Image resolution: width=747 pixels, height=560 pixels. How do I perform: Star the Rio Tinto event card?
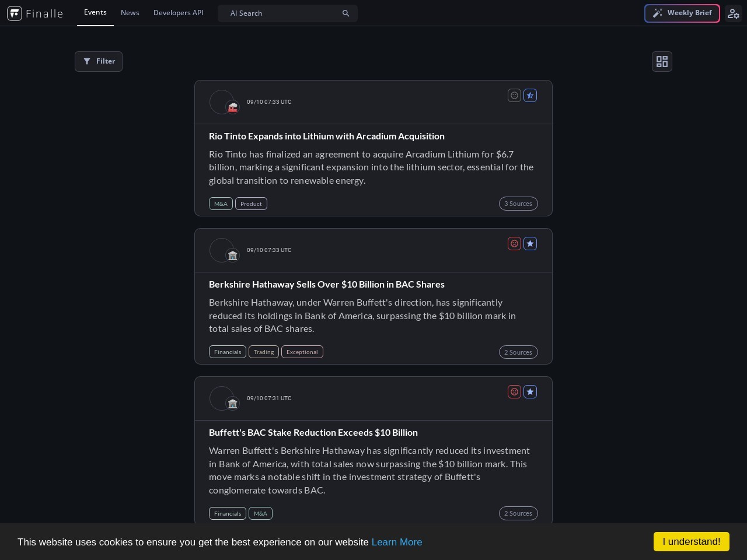click(530, 96)
